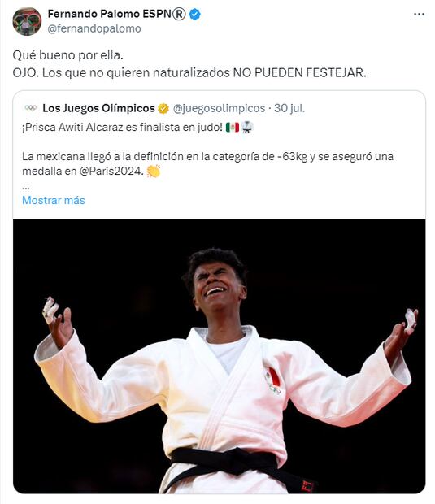This screenshot has height=504, width=435.
Task: Click the NO PUEDEN FESTEJAR tweet line
Action: tap(189, 72)
